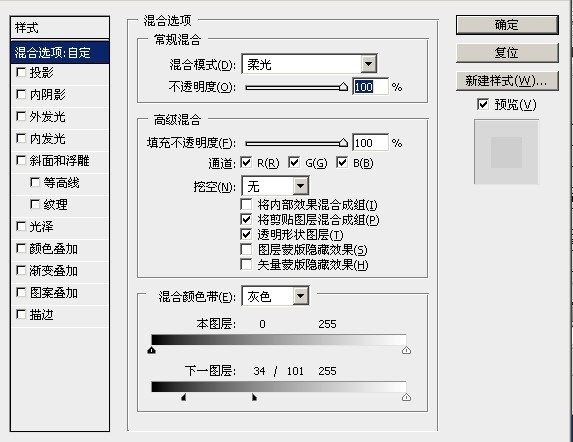Click the 确定 button

click(x=507, y=25)
